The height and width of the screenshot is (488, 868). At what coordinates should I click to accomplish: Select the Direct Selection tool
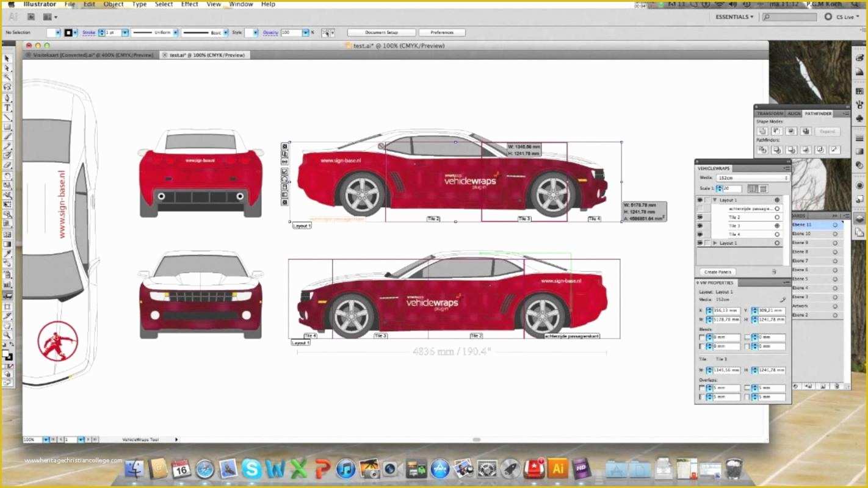(x=7, y=68)
